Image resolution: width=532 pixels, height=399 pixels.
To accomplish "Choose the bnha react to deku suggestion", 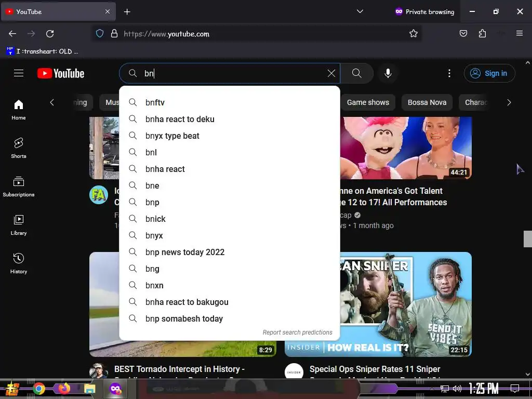I will [x=230, y=119].
